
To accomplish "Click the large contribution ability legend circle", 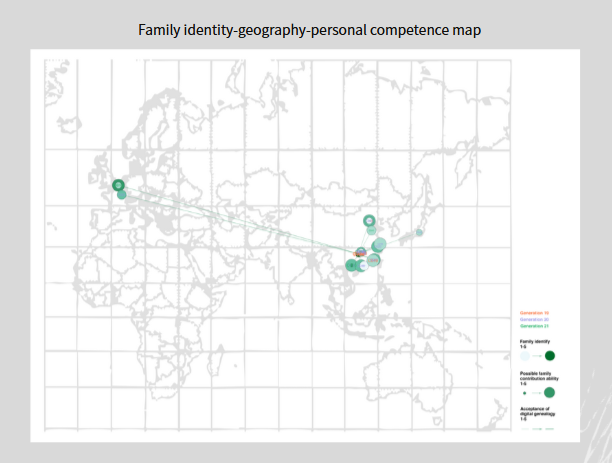I will 549,393.
